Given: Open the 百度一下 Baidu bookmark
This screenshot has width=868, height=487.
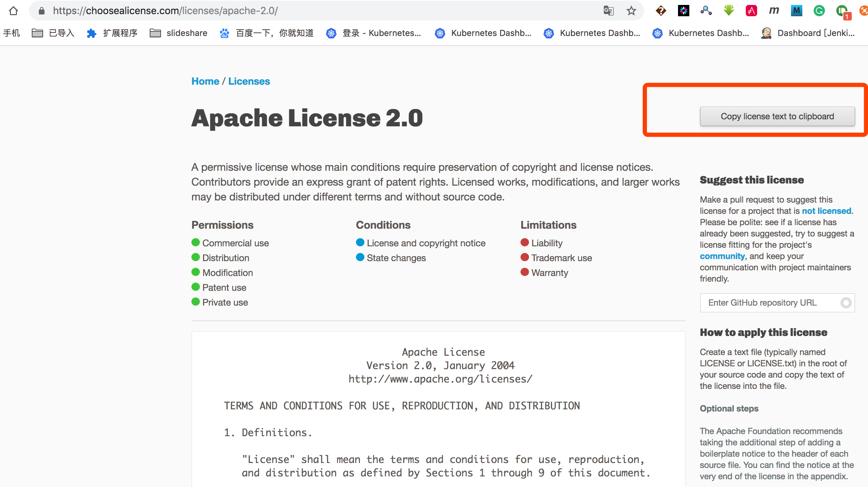Looking at the screenshot, I should [x=267, y=33].
